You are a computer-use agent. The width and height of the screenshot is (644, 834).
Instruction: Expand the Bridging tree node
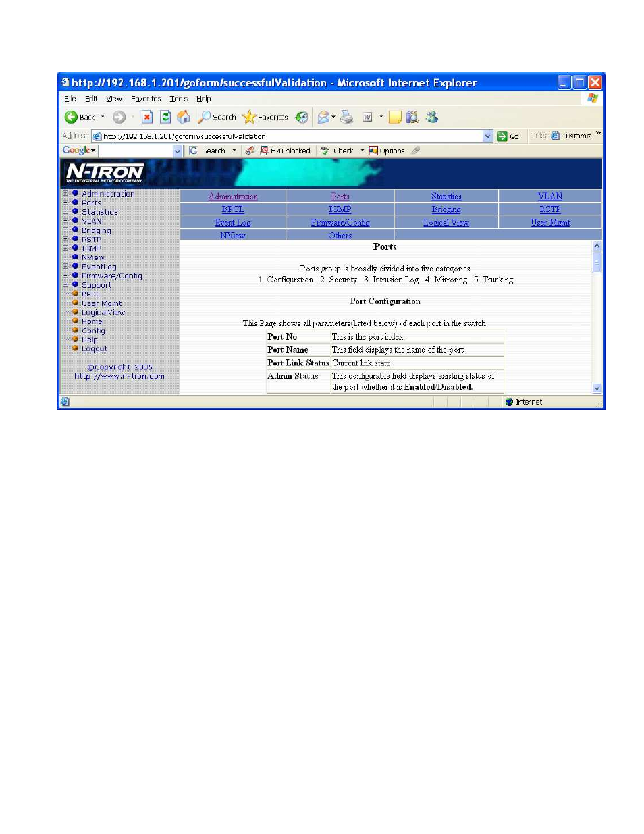coord(65,230)
